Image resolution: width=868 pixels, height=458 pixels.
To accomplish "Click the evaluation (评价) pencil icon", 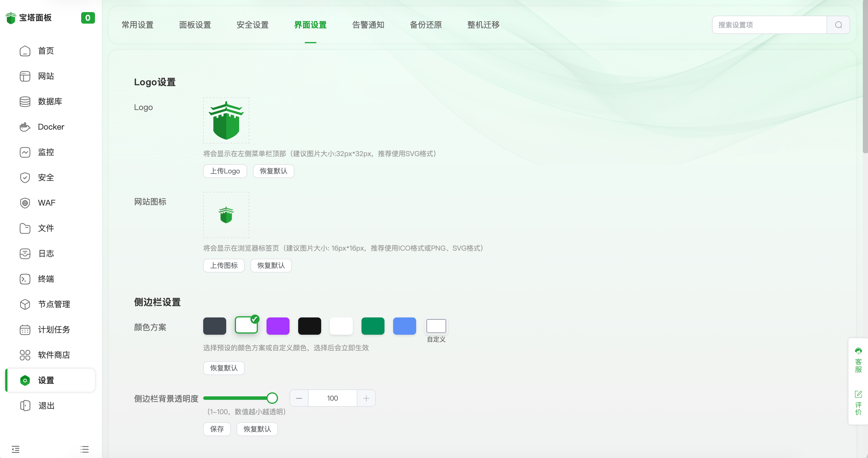I will tap(858, 394).
